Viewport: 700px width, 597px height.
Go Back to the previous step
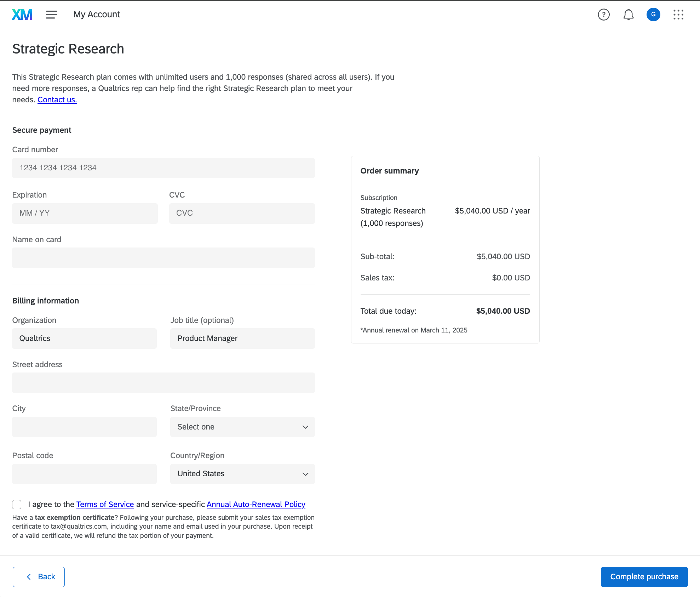[39, 577]
